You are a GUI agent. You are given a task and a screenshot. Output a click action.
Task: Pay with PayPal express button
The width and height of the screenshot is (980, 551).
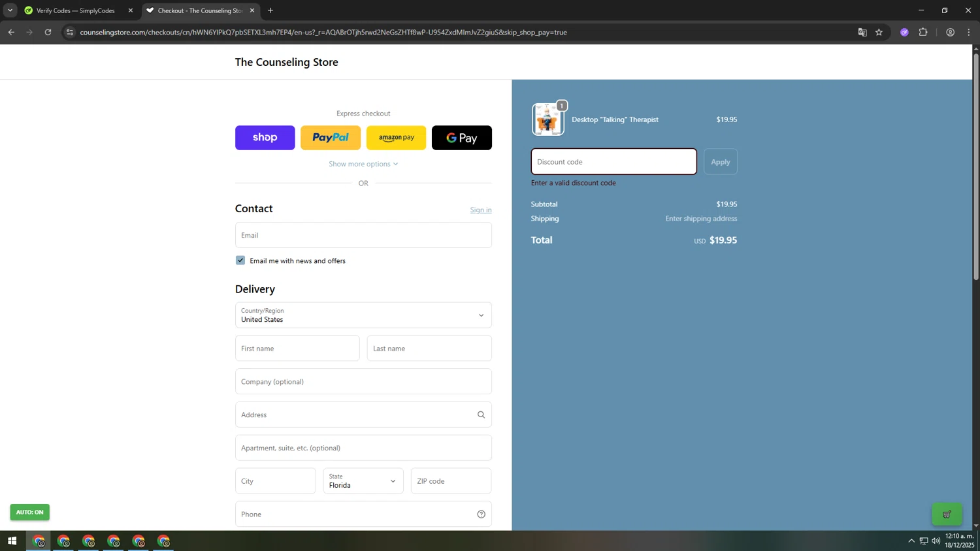pyautogui.click(x=331, y=138)
